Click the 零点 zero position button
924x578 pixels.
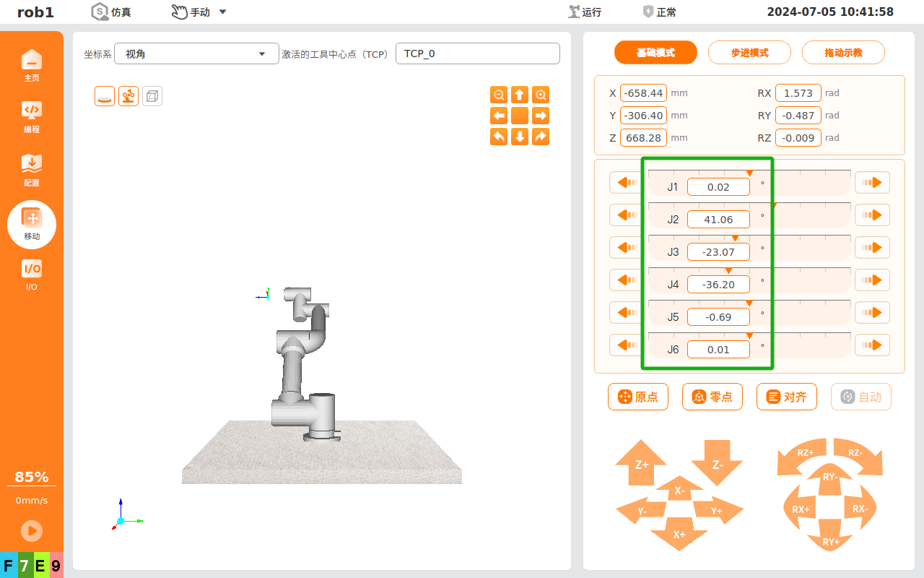pos(712,397)
